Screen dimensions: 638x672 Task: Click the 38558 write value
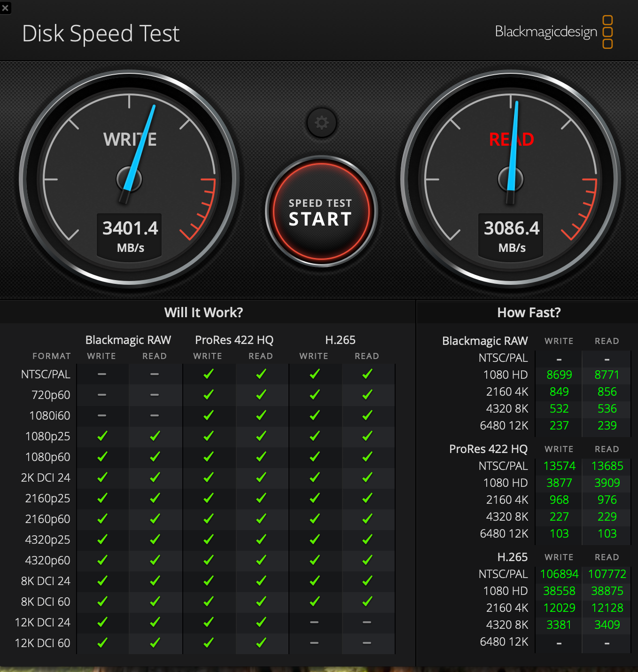(x=559, y=591)
